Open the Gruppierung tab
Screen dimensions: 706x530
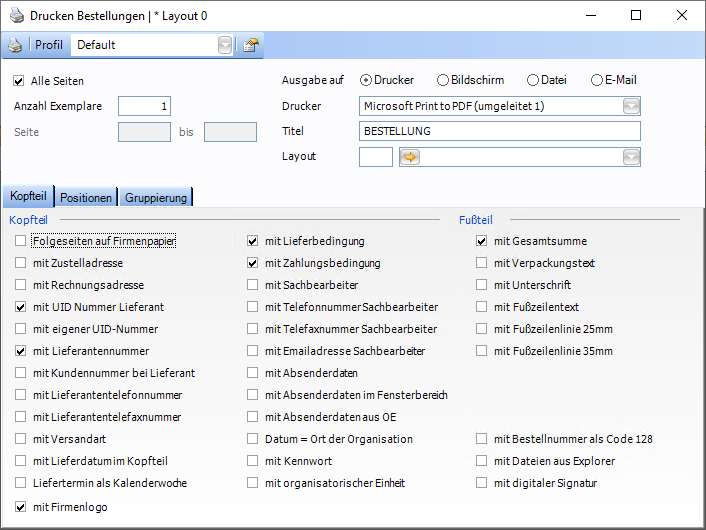tap(155, 198)
